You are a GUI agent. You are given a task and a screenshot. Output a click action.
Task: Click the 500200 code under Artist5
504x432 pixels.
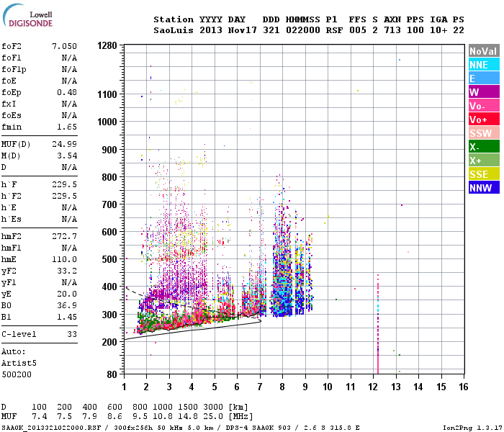pyautogui.click(x=17, y=374)
